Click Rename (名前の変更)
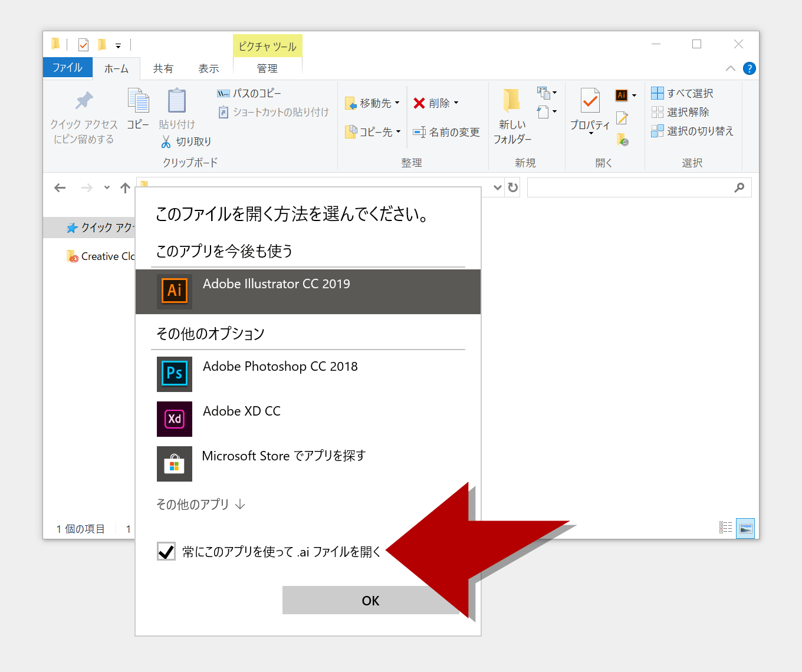Screen dimensions: 802x672 [x=446, y=132]
